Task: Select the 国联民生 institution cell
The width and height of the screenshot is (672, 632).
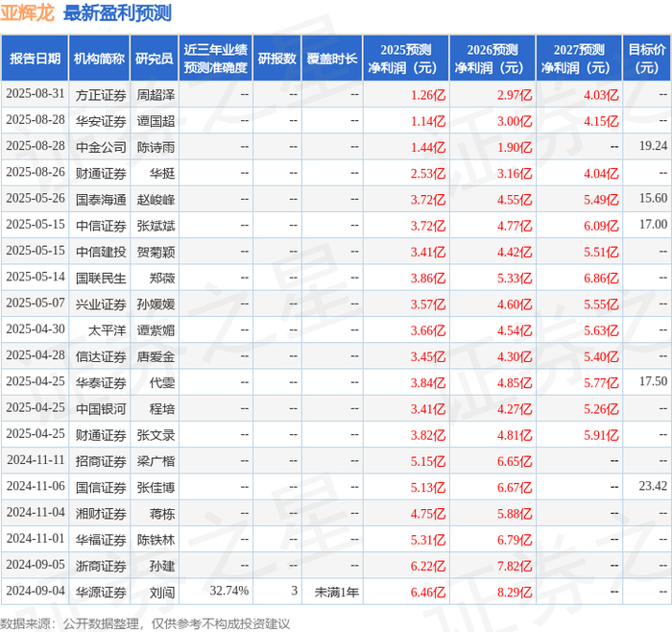Action: point(101,279)
